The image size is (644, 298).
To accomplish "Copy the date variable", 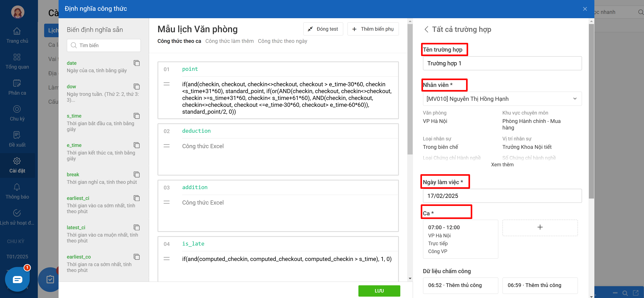I will (x=137, y=63).
